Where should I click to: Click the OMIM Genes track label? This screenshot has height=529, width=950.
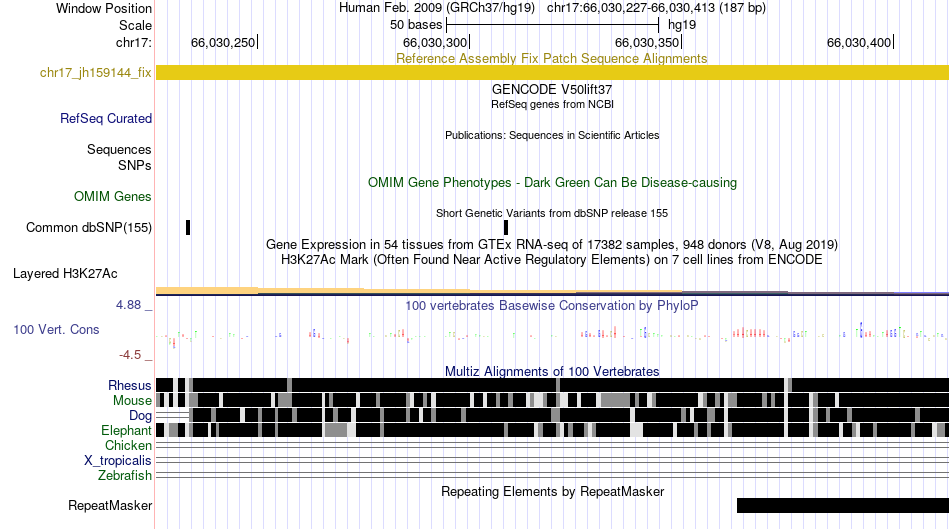[x=113, y=197]
